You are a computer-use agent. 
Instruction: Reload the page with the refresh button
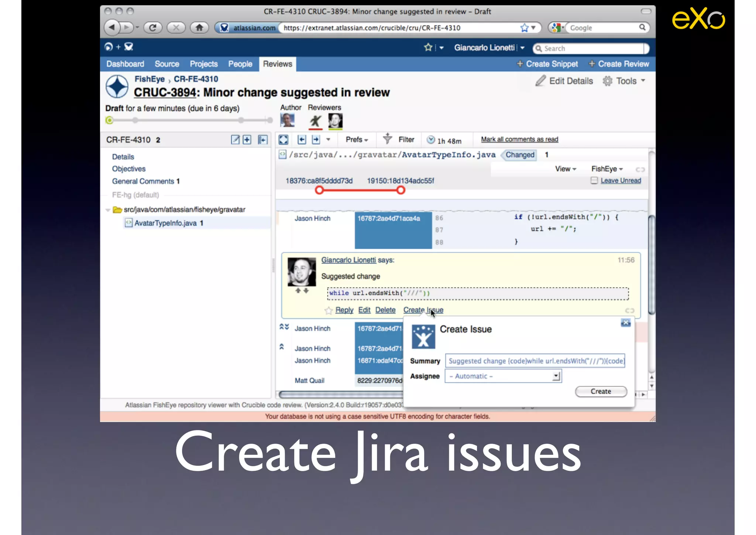tap(152, 28)
